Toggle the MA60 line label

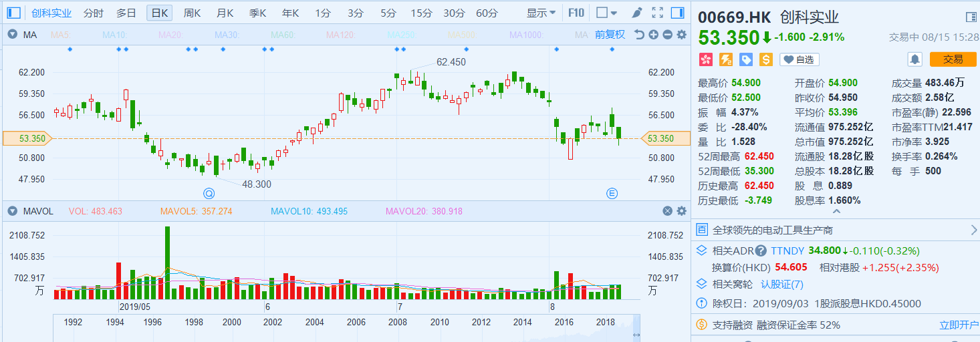[283, 35]
